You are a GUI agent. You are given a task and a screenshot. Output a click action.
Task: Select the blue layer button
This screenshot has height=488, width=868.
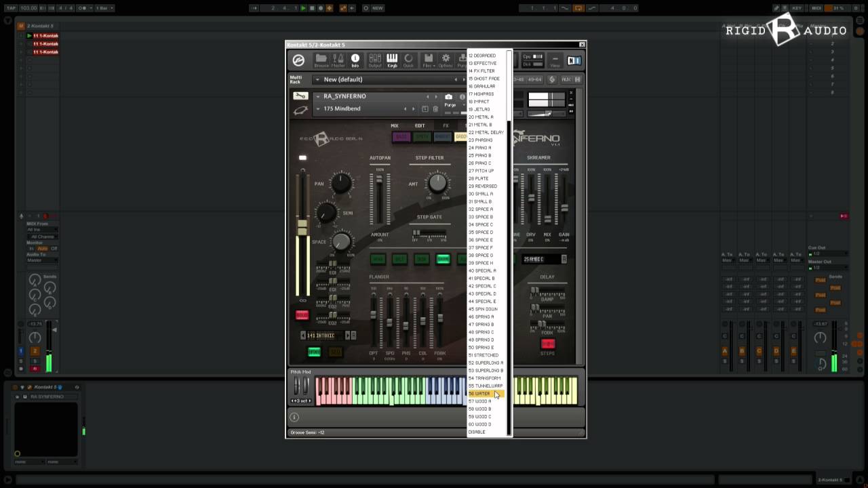point(442,137)
